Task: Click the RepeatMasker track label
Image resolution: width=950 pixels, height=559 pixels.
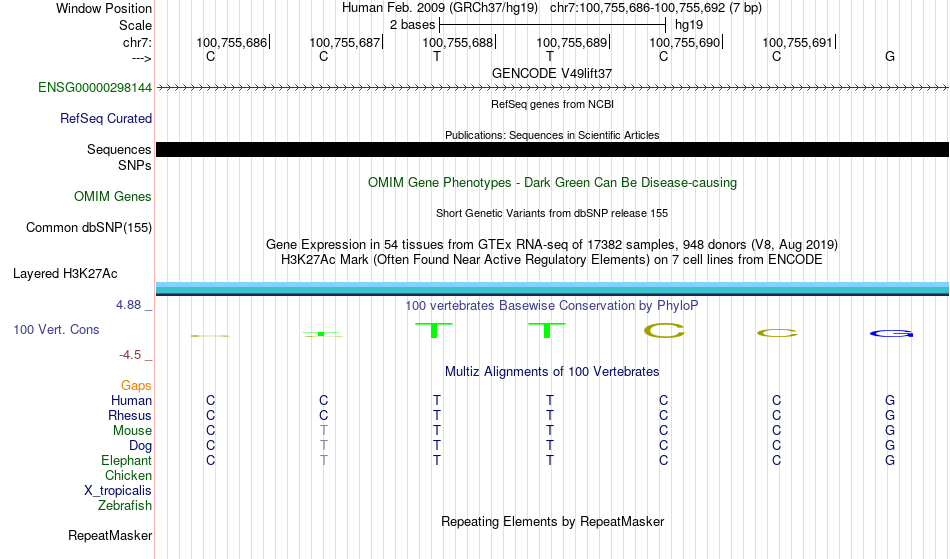Action: pyautogui.click(x=110, y=535)
